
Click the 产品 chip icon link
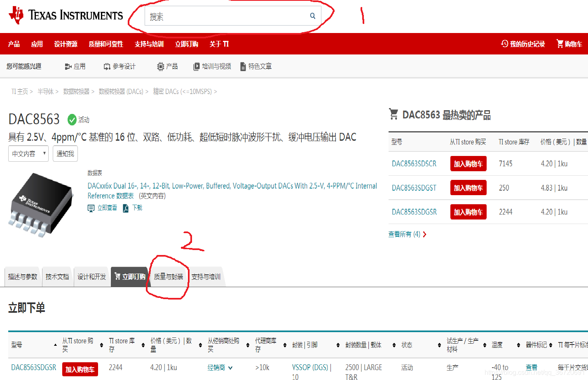[x=167, y=66]
